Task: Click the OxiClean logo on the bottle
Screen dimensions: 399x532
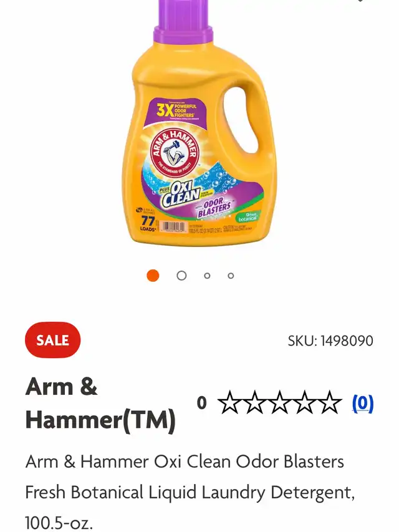Action: (x=181, y=193)
